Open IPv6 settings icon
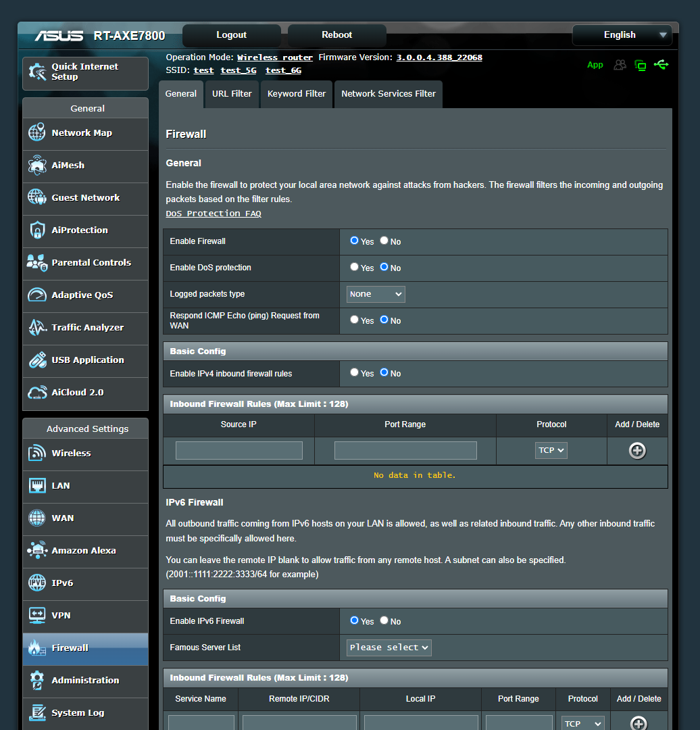 37,583
